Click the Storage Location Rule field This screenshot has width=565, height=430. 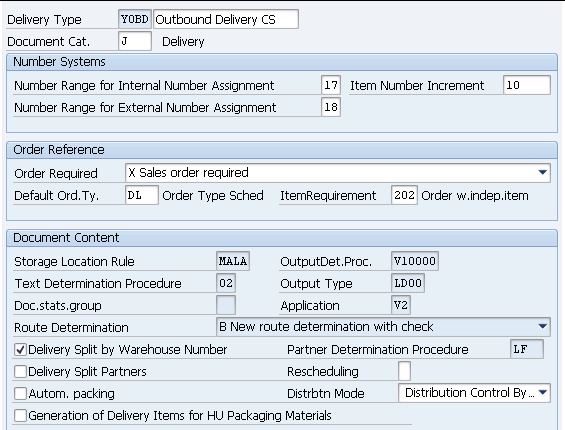pos(233,261)
